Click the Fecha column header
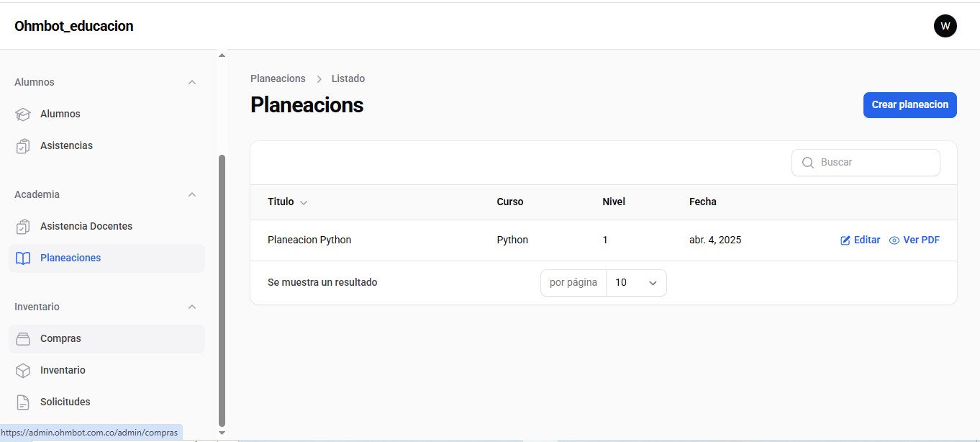 pyautogui.click(x=703, y=202)
